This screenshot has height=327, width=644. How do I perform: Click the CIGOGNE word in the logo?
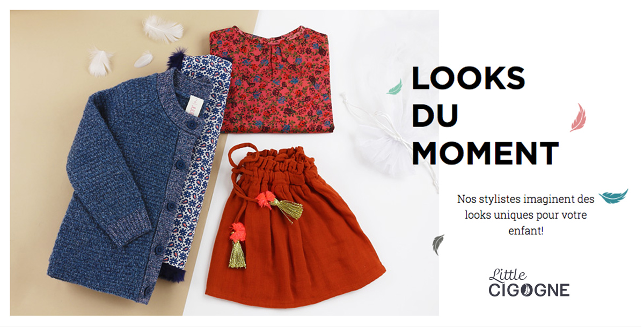529,290
